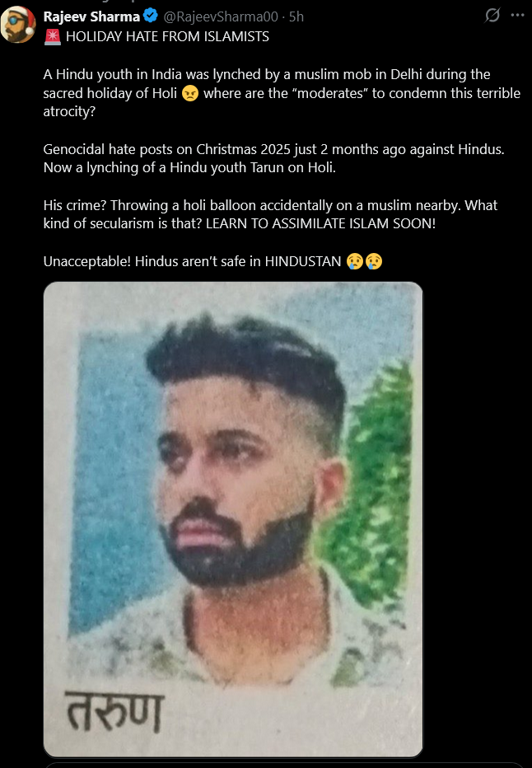This screenshot has width=532, height=768.
Task: Click the line His crime? Throwing a holi balloon
Action: tap(270, 205)
